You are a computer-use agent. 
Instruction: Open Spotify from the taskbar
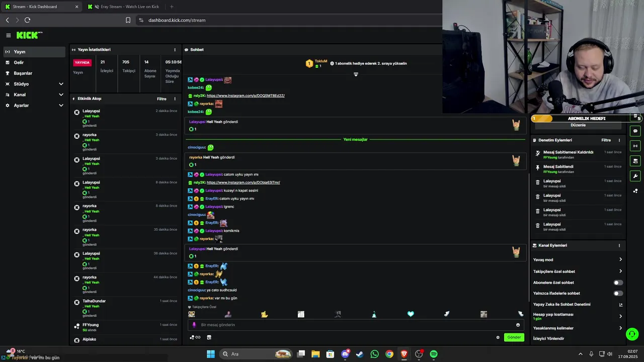tap(434, 354)
